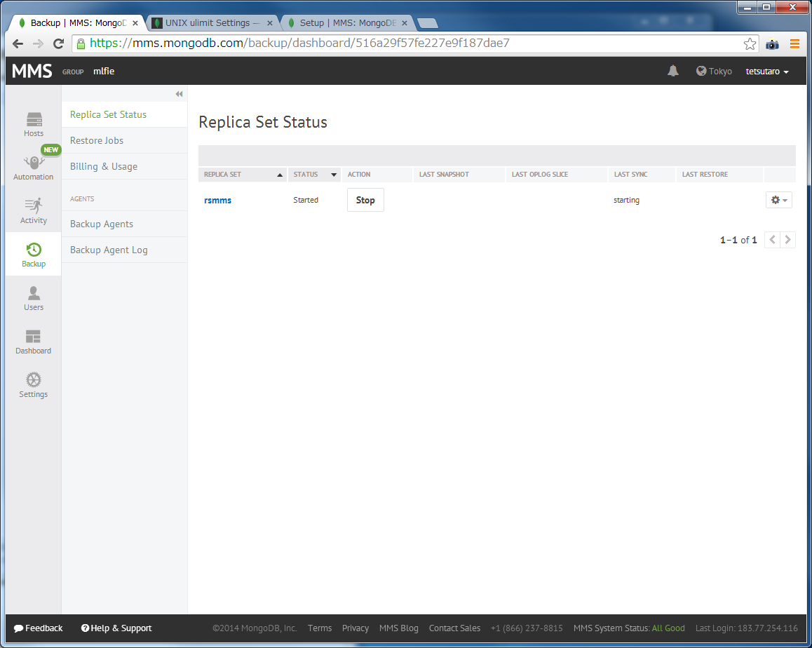The height and width of the screenshot is (648, 812).
Task: Open the Settings section
Action: [x=33, y=384]
